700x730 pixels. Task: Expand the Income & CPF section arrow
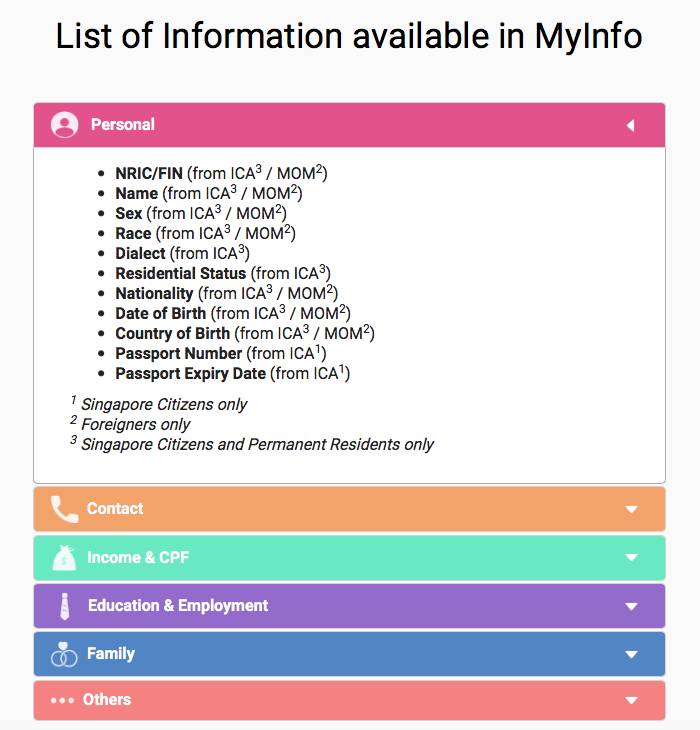(631, 558)
